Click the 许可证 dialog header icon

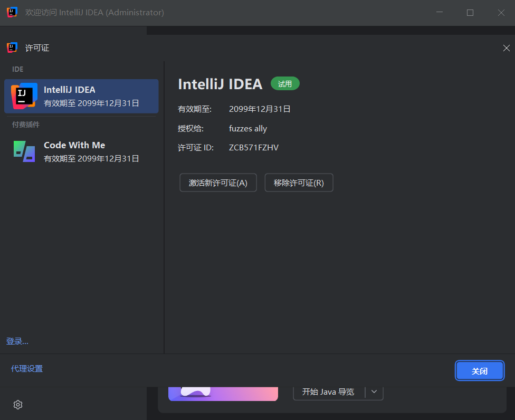tap(12, 47)
